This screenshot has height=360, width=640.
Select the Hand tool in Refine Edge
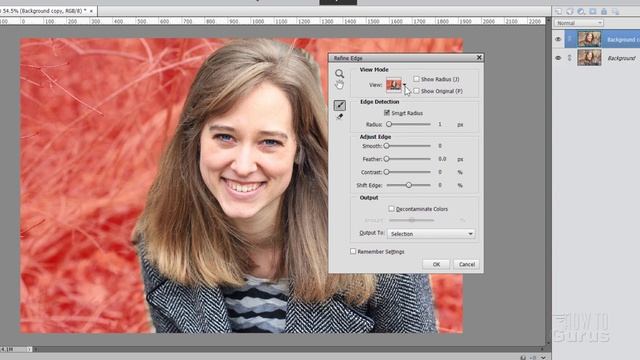[x=339, y=84]
